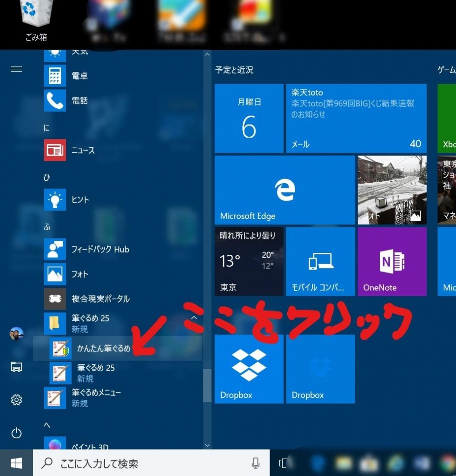Launch かんたん筆ぐるめ app icon
Viewport: 456px width, 476px height.
(60, 348)
